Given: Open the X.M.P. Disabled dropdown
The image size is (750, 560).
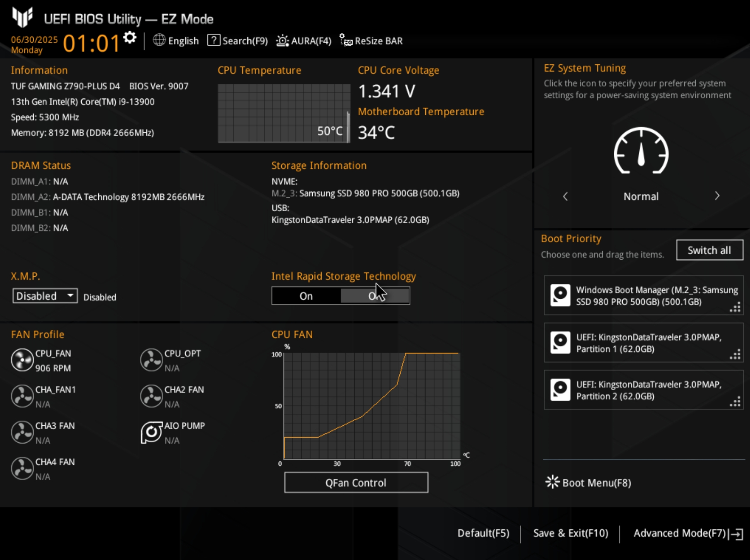Looking at the screenshot, I should [x=45, y=296].
